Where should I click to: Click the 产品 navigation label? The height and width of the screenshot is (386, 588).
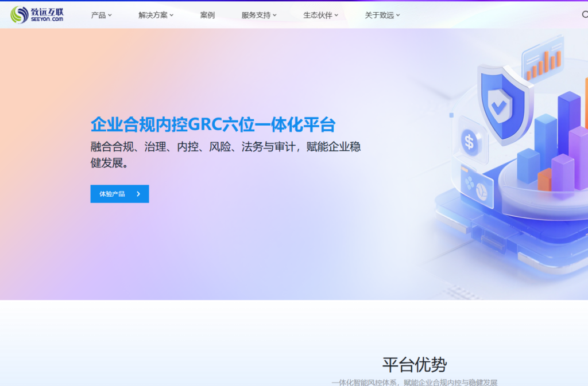(99, 15)
